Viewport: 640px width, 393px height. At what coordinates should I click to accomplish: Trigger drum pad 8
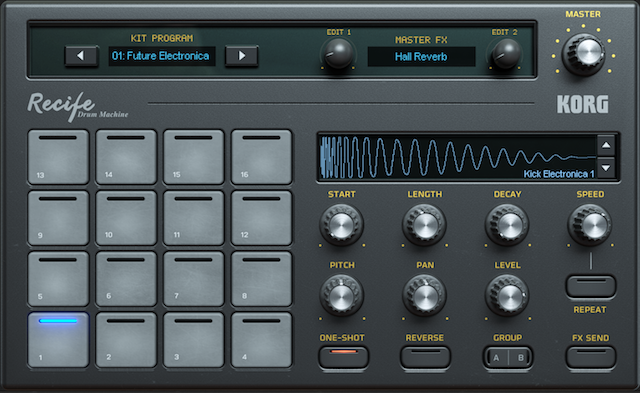262,279
